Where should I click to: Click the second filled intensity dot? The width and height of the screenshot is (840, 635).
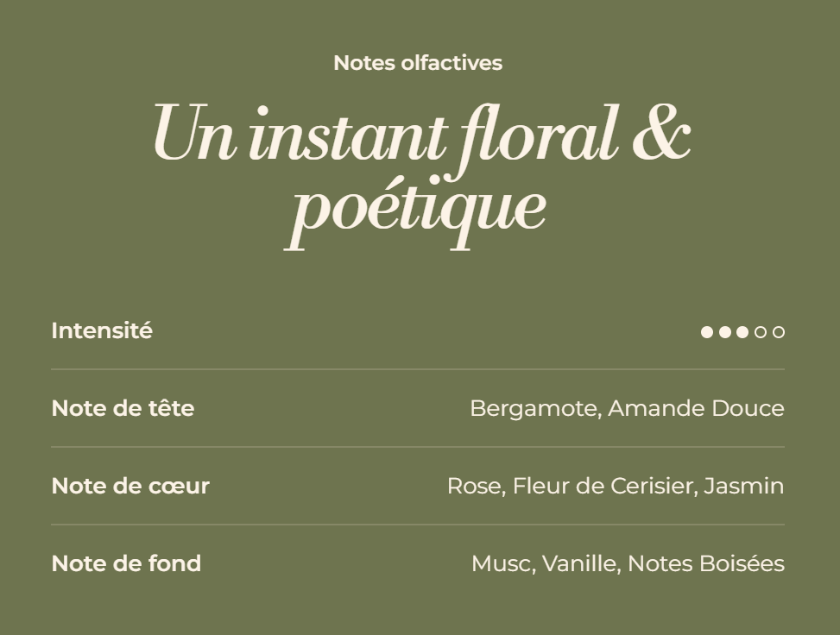(x=725, y=332)
